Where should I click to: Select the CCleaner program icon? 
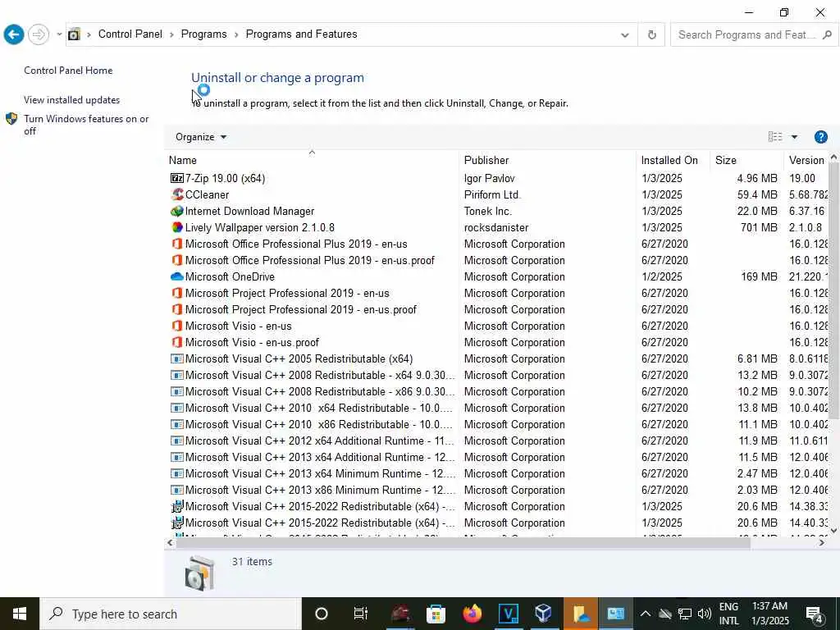coord(177,194)
